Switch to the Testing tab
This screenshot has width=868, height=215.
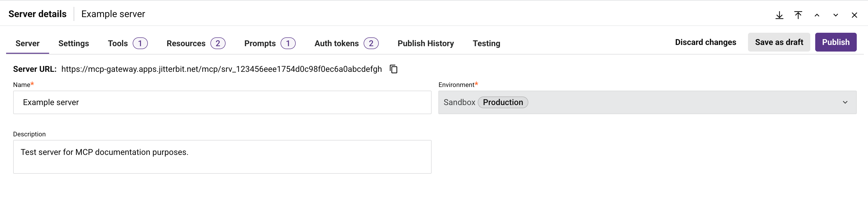[486, 43]
